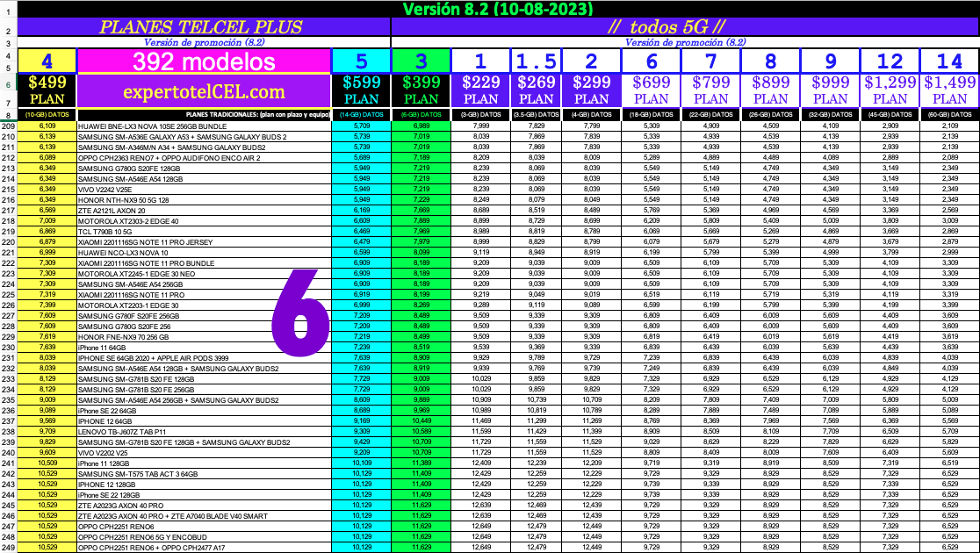Select the 'XIAOMI 2201116SG NOTE 11 PRO JERSEY' cell
This screenshot has height=553, width=980.
(x=204, y=241)
